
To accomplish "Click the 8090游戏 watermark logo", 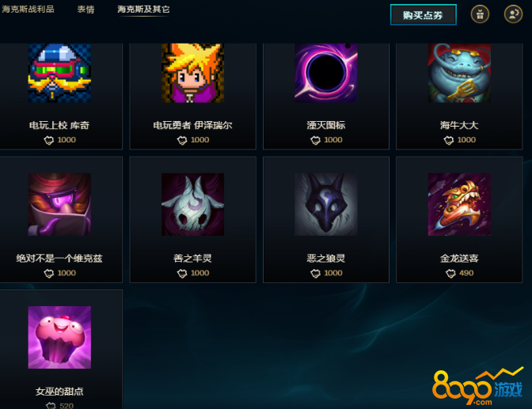I will (477, 387).
